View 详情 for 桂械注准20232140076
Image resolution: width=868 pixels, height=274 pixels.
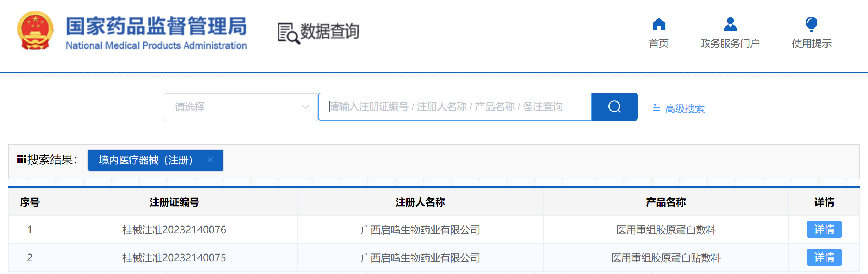tap(824, 229)
